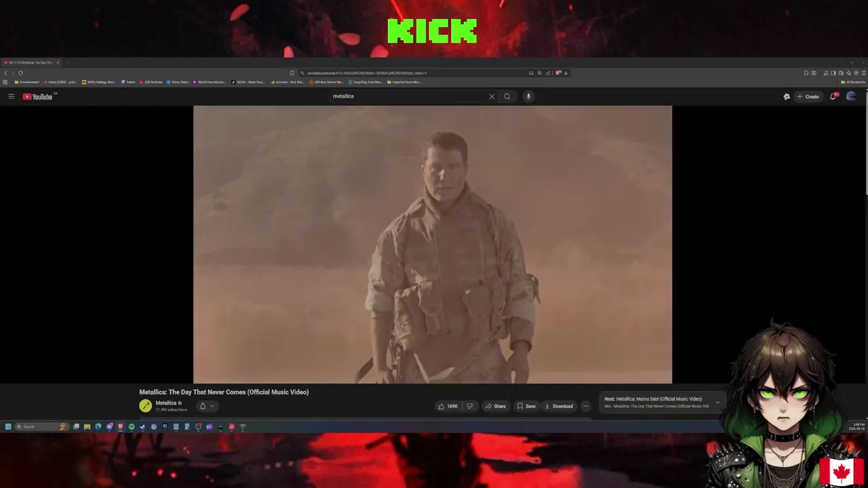Click the video player area
The image size is (868, 488).
tap(433, 245)
